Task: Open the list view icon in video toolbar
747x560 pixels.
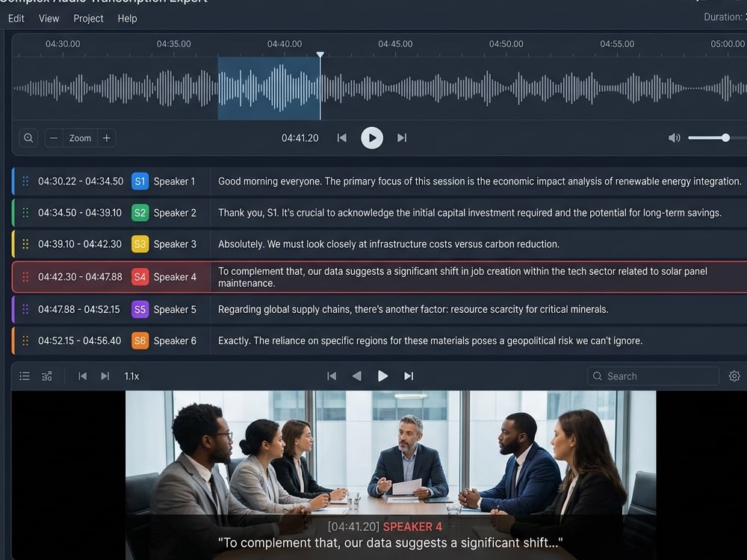Action: click(x=25, y=376)
